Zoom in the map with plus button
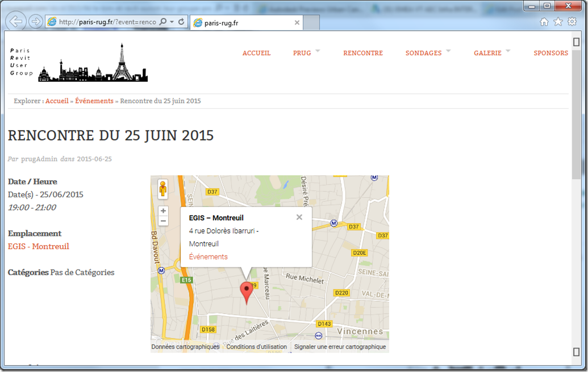 pyautogui.click(x=163, y=210)
